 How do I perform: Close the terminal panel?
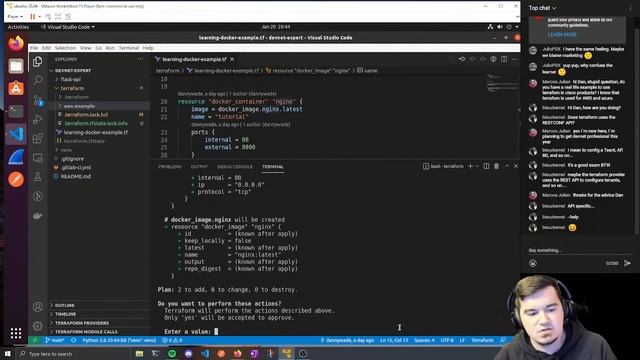[516, 166]
